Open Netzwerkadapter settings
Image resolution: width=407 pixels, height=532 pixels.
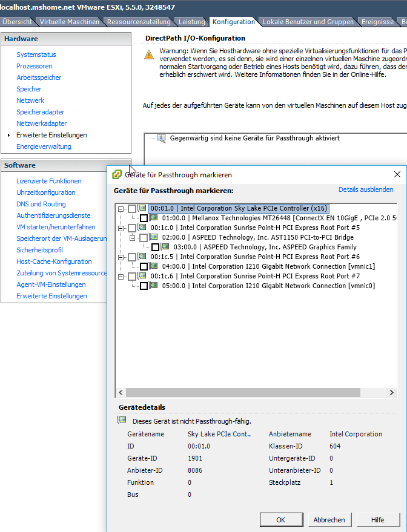(x=42, y=123)
